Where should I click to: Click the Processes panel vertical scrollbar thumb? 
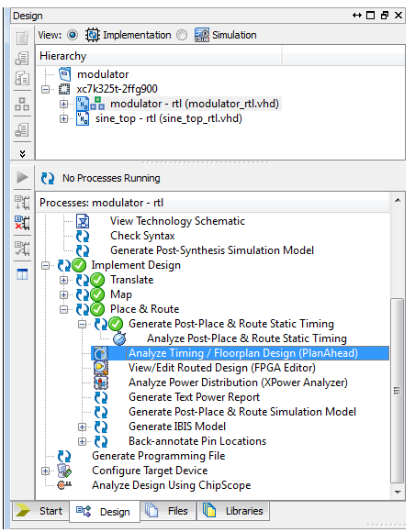click(x=398, y=391)
